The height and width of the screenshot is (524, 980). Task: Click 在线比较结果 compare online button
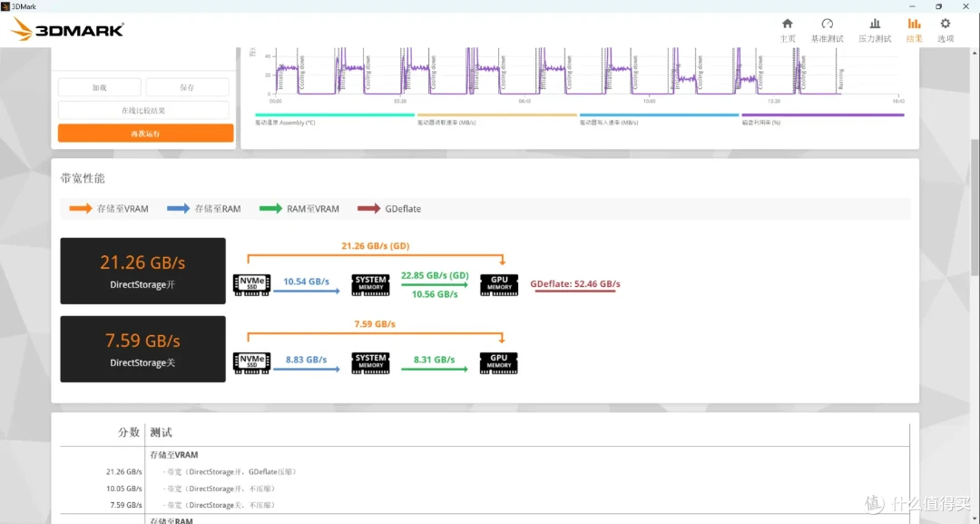[x=143, y=110]
